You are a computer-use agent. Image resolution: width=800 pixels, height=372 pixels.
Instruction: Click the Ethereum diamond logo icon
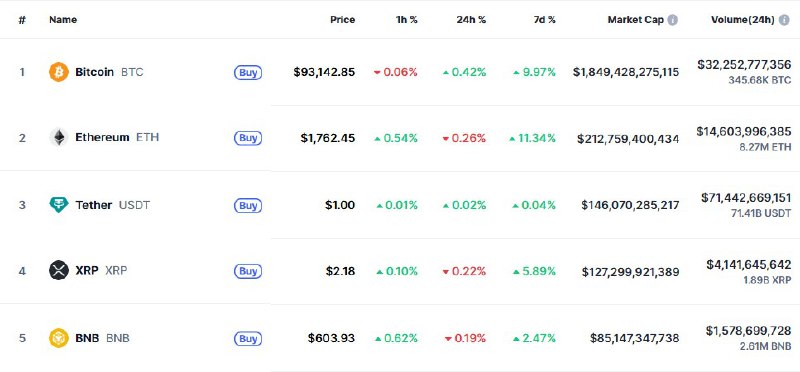pos(59,137)
